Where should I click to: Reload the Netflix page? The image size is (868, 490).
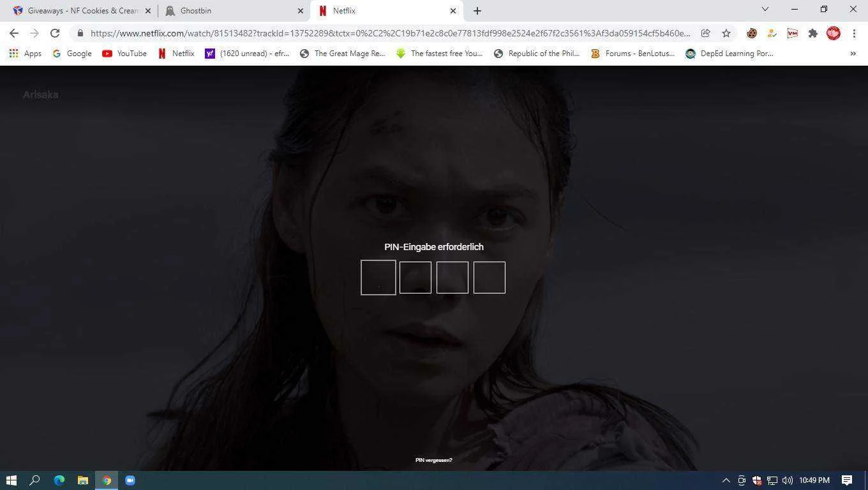[55, 33]
